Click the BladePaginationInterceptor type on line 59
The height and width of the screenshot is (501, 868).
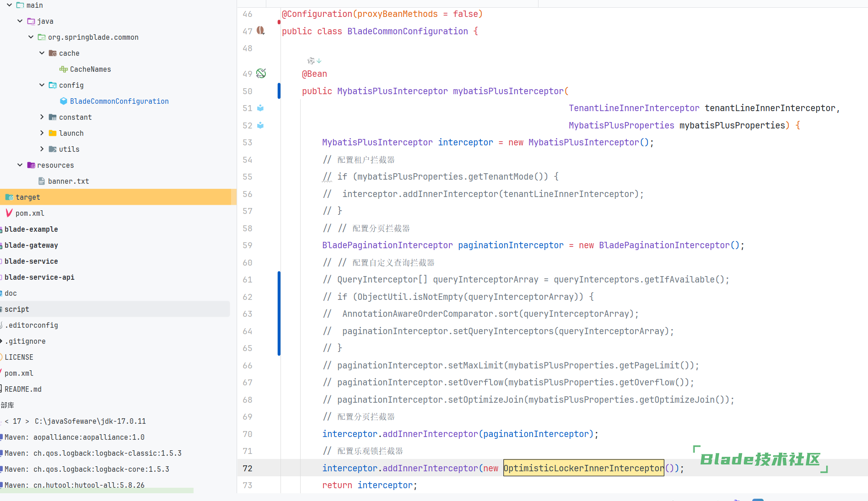coord(388,245)
